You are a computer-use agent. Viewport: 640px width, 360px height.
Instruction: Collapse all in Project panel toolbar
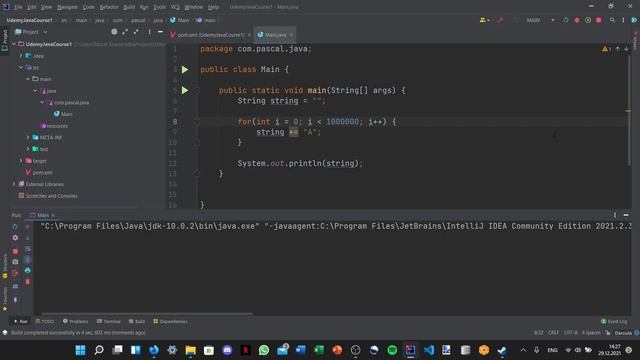[136, 32]
